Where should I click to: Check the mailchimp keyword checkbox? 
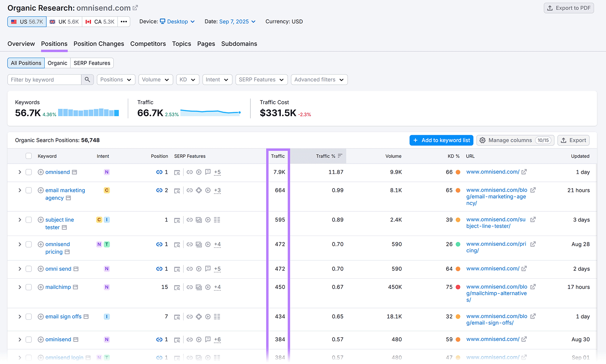(28, 287)
